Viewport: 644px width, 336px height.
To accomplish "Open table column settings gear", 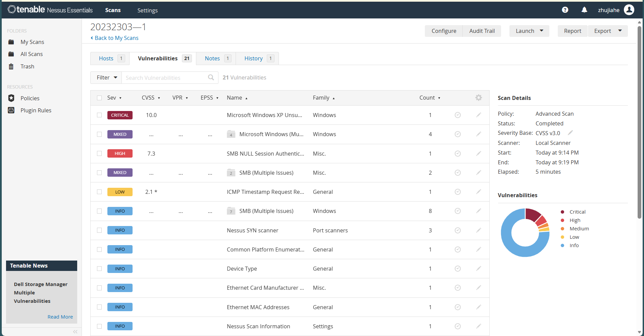I will 479,98.
